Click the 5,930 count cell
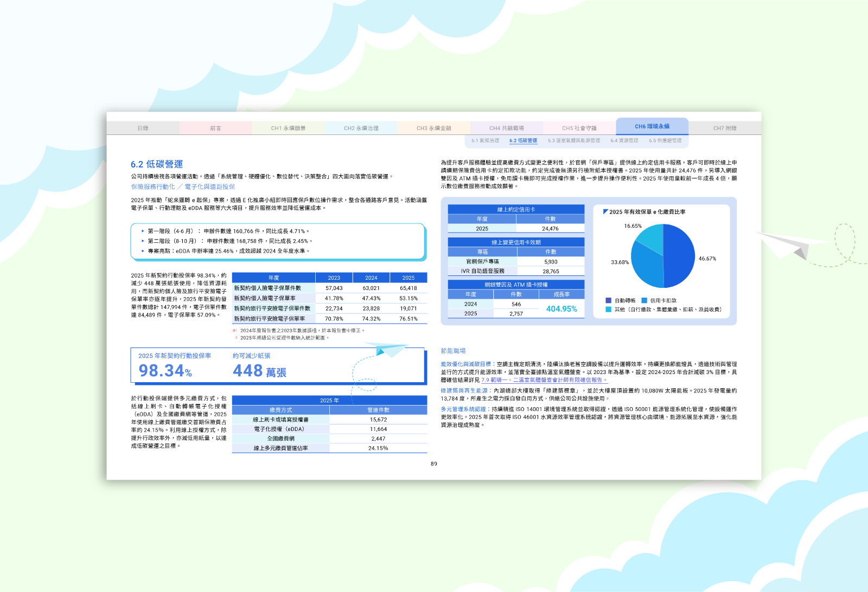 [x=551, y=262]
